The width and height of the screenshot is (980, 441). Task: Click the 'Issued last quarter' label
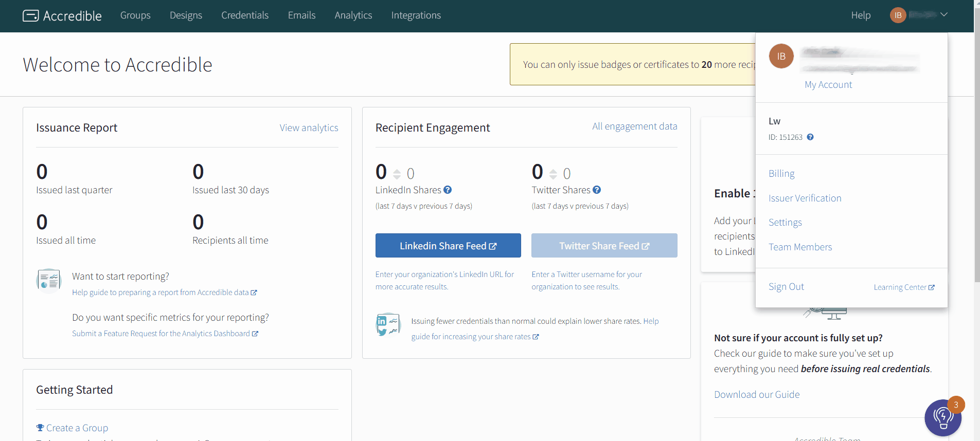tap(74, 190)
